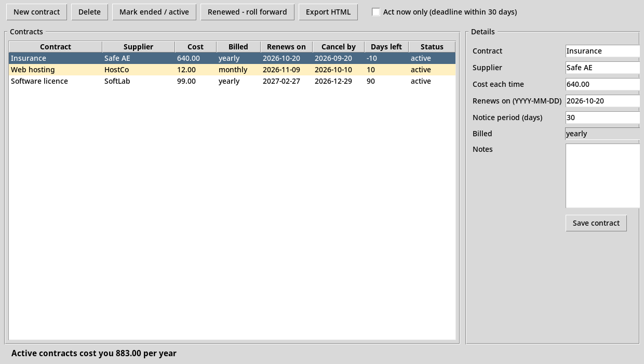The height and width of the screenshot is (364, 644).
Task: Select the Software licence row
Action: click(232, 81)
